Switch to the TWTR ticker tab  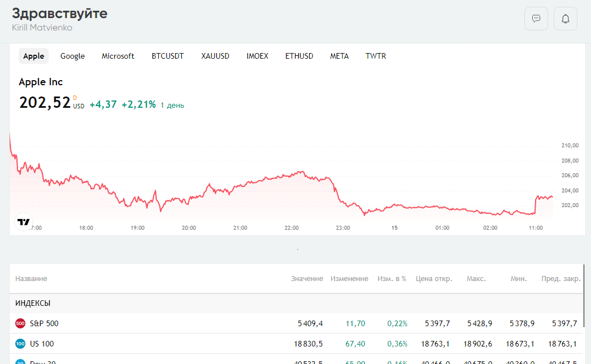376,56
